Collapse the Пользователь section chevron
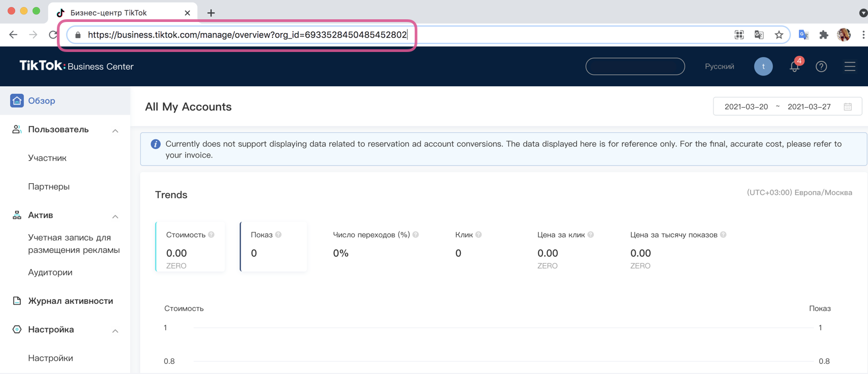 115,131
